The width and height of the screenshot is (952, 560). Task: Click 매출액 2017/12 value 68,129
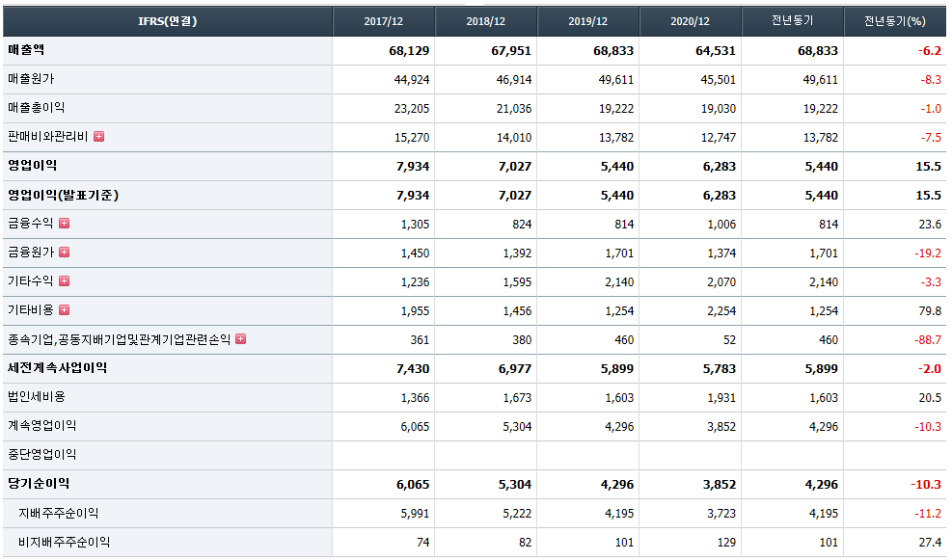409,51
